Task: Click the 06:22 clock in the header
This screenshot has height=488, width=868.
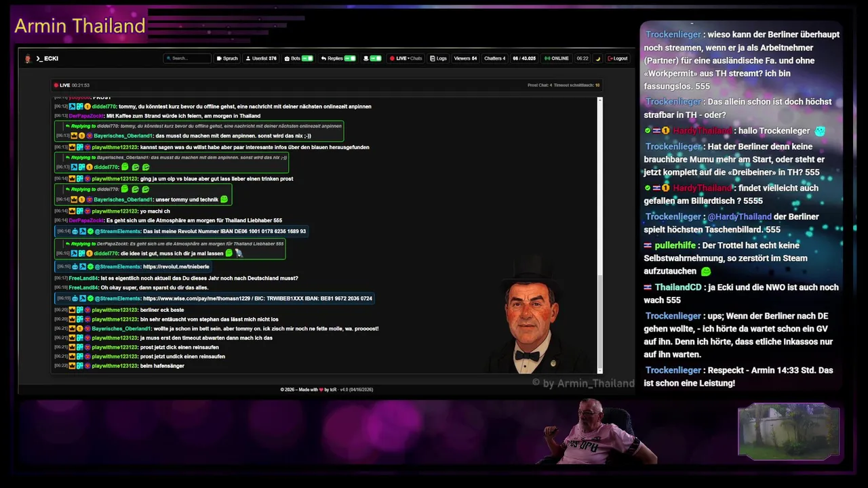Action: tap(583, 58)
